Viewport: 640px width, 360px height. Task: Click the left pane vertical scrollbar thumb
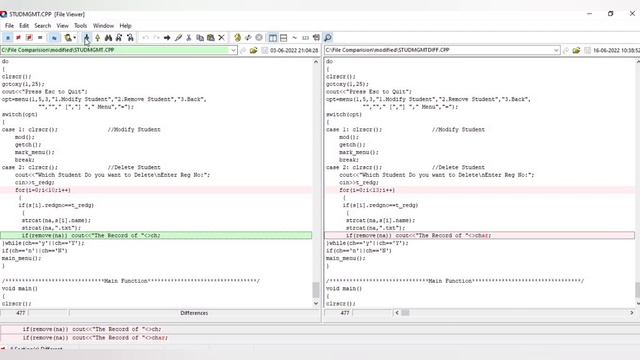[x=316, y=290]
